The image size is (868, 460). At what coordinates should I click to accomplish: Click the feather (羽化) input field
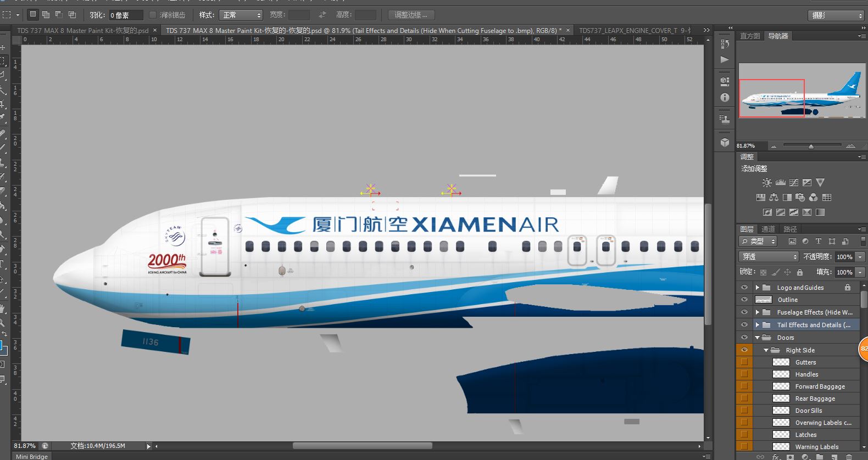125,15
